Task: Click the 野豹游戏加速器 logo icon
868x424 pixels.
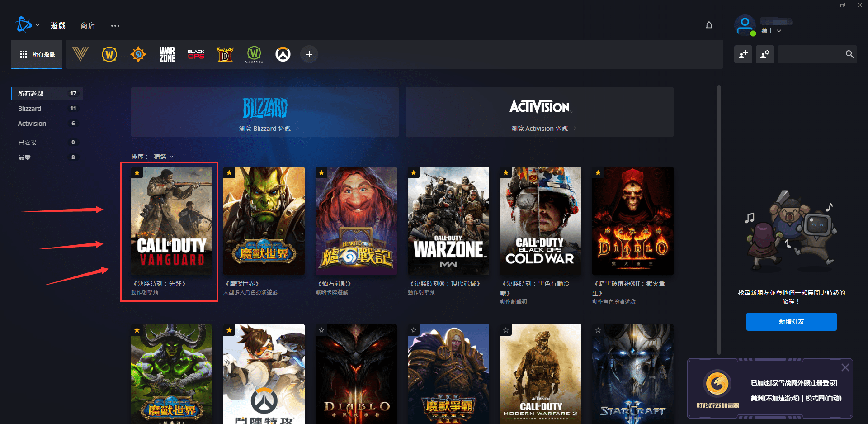Action: (x=717, y=383)
